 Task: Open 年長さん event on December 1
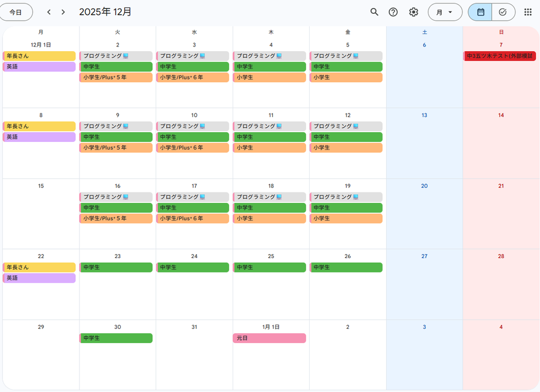(x=39, y=56)
